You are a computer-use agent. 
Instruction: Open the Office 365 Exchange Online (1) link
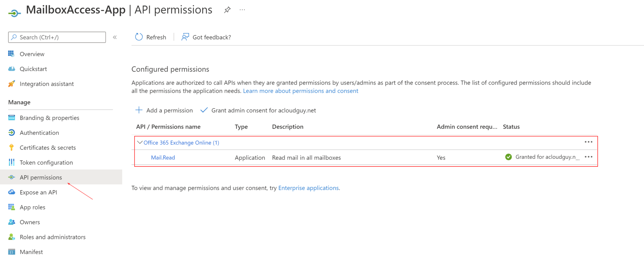181,142
